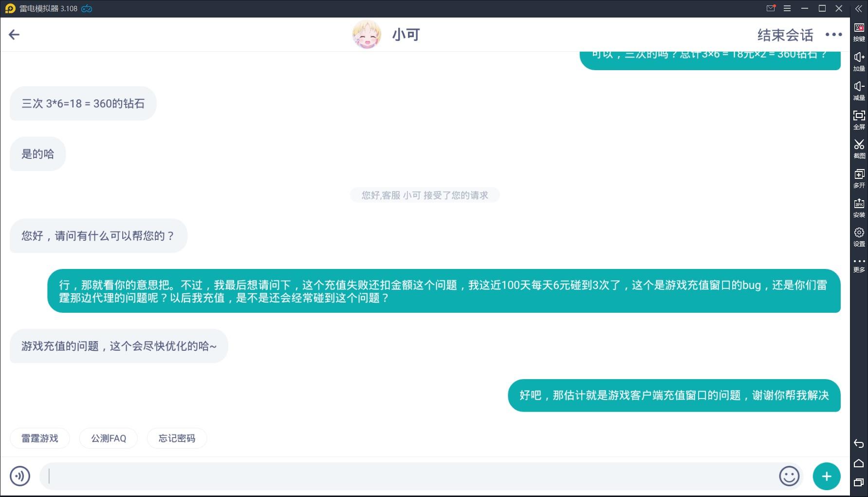Click the teal plus attachment button
The image size is (868, 497).
[827, 476]
